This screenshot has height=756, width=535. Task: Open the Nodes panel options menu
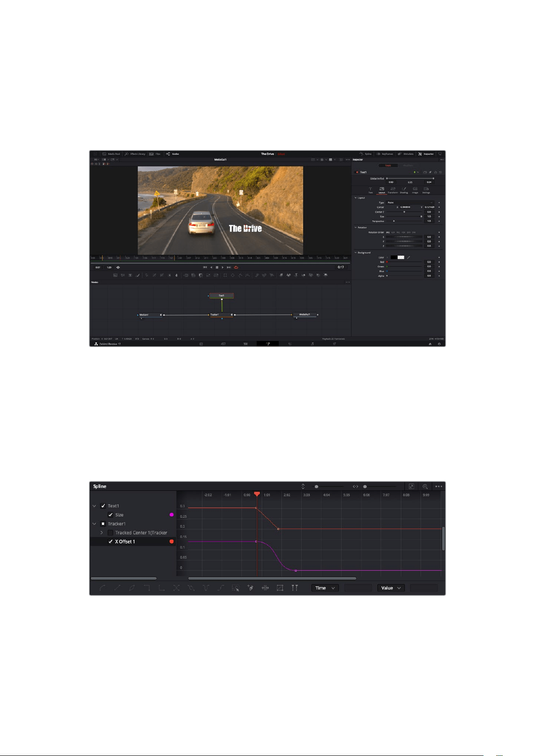click(347, 282)
